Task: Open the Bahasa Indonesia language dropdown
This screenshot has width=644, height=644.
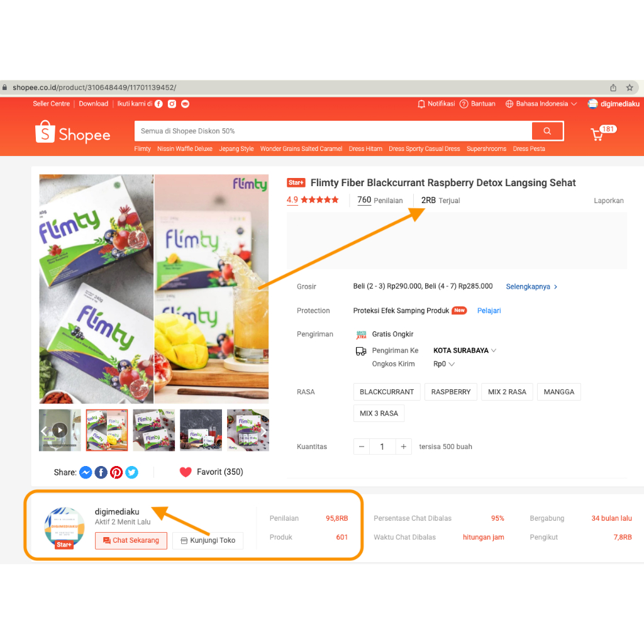Action: click(x=541, y=104)
